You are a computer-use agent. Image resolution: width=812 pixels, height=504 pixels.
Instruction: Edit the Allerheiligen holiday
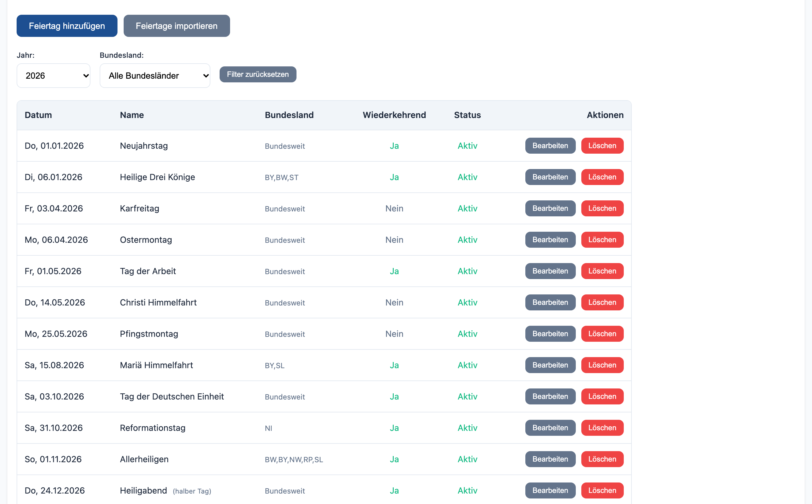(x=550, y=459)
